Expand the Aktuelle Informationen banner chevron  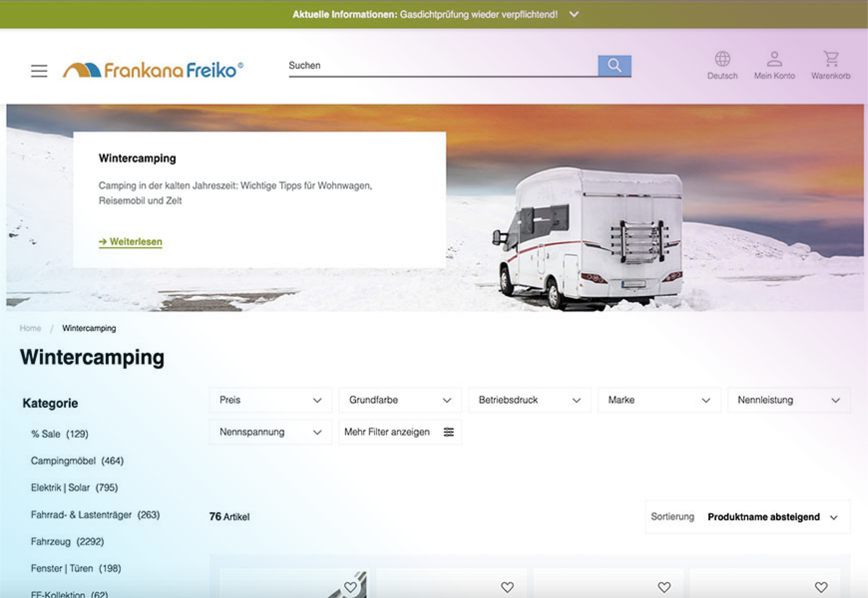[x=574, y=14]
